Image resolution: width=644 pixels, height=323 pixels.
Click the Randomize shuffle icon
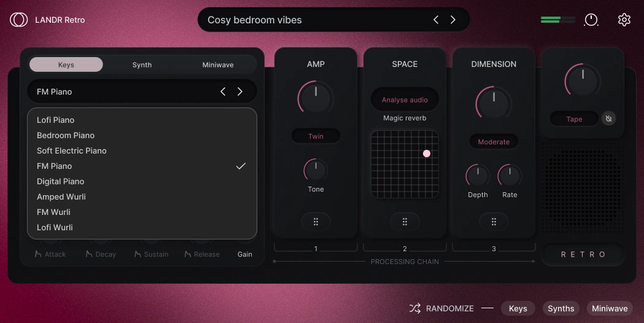tap(415, 308)
